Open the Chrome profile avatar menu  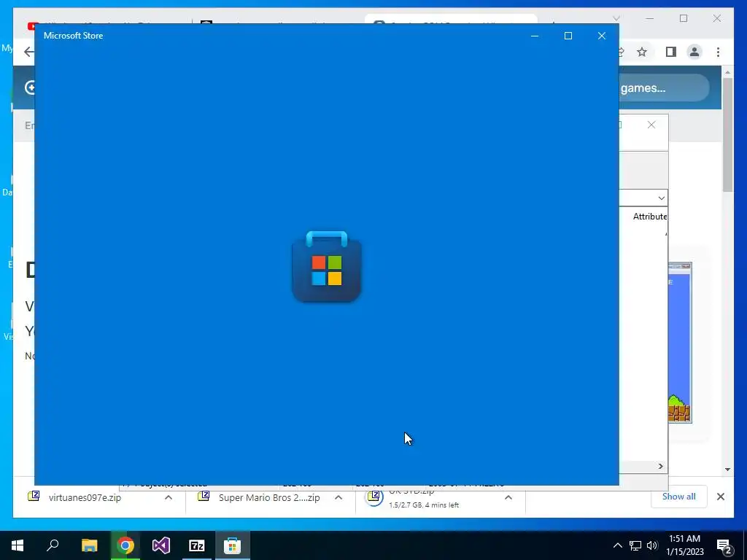point(694,52)
